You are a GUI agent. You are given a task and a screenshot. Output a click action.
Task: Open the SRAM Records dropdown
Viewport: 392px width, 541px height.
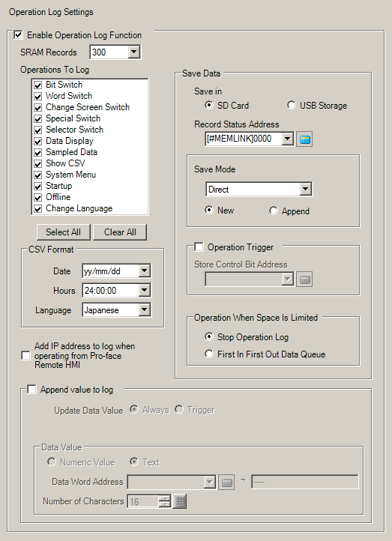(x=133, y=52)
